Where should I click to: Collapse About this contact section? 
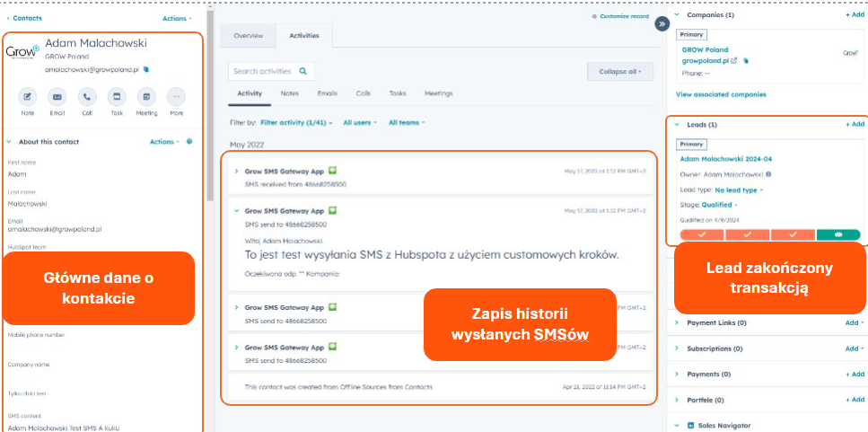8,142
